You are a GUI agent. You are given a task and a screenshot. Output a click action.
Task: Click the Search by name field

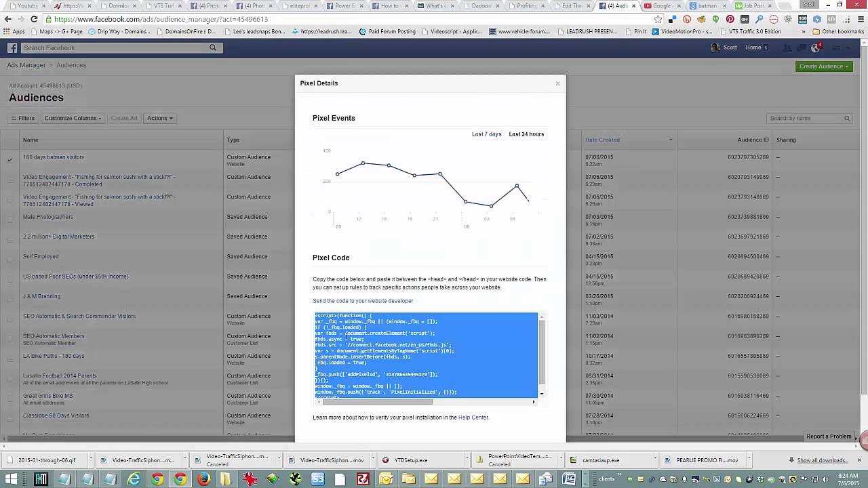[805, 118]
